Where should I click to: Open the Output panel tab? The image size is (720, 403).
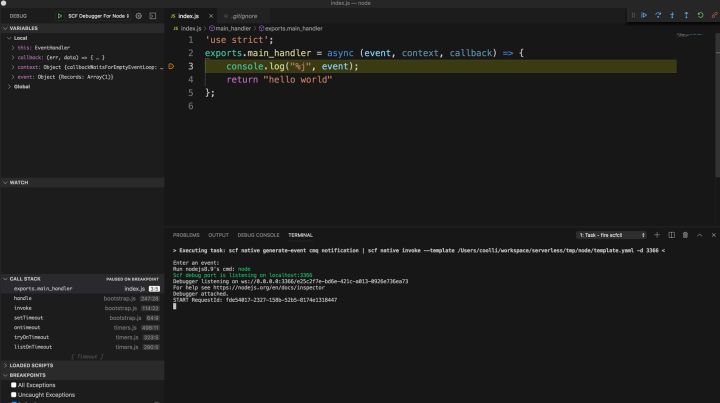click(219, 235)
